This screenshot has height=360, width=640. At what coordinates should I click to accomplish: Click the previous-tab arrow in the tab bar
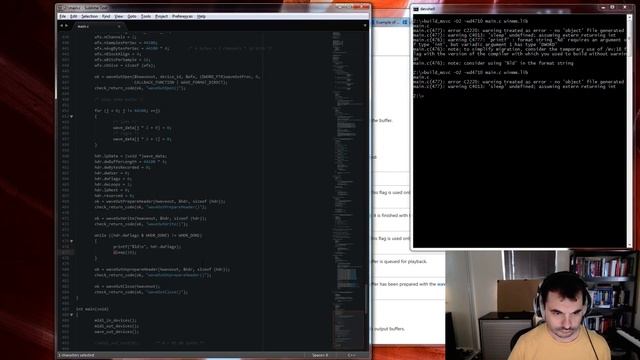pyautogui.click(x=62, y=26)
